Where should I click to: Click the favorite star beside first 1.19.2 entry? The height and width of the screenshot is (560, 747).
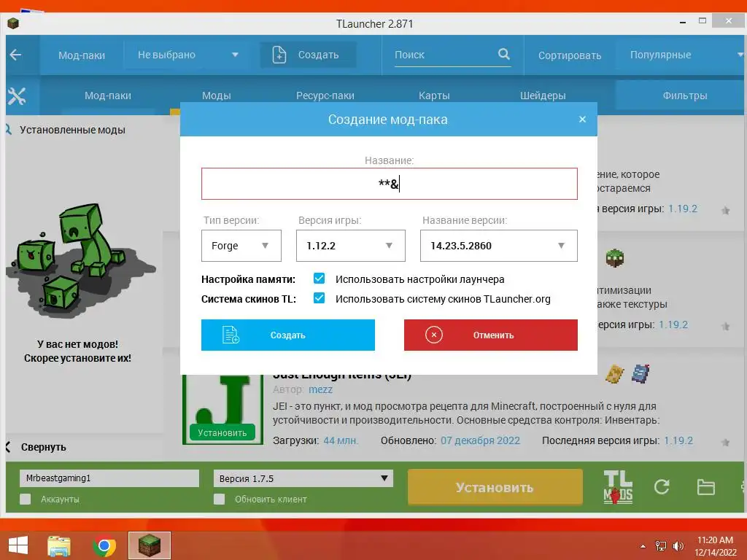726,210
